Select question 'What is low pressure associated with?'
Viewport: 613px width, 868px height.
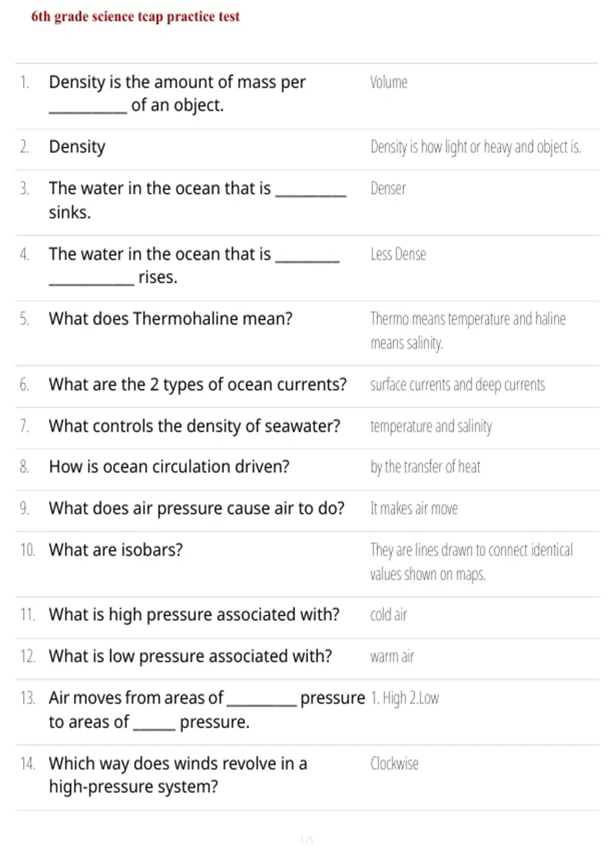click(x=191, y=656)
